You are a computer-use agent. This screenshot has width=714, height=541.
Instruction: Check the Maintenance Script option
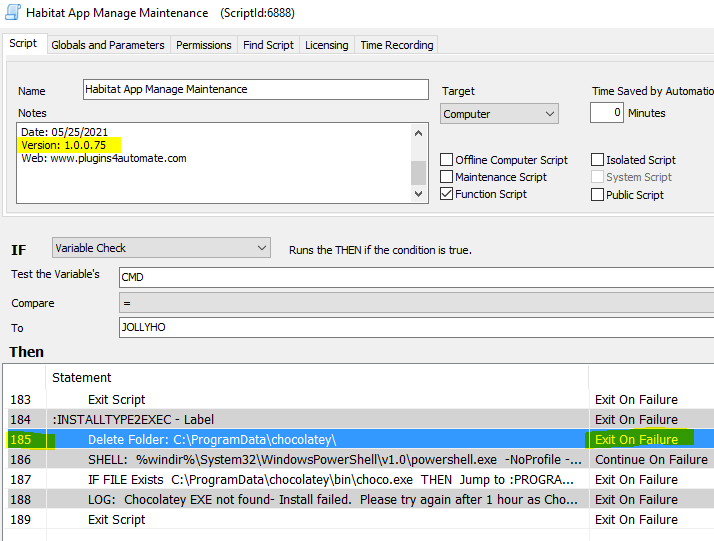[x=447, y=177]
